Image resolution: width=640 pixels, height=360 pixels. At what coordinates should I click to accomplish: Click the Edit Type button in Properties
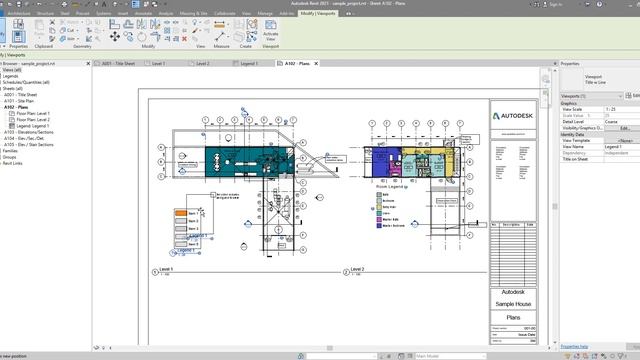(632, 96)
